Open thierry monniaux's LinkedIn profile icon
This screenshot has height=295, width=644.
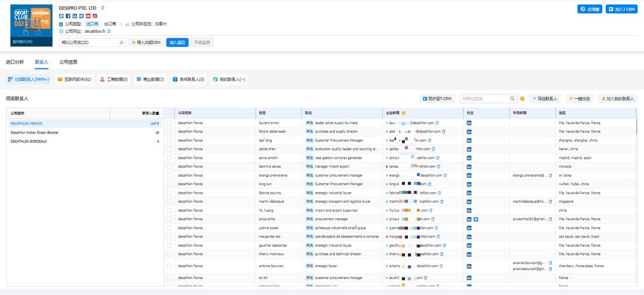tap(469, 254)
